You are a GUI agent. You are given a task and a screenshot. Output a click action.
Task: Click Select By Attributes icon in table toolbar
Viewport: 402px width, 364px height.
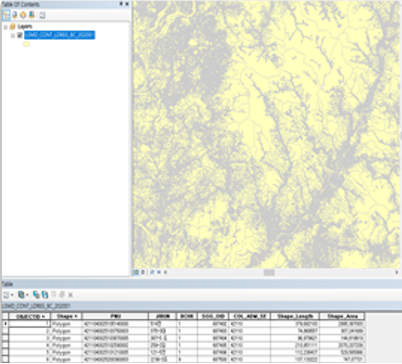click(x=36, y=295)
